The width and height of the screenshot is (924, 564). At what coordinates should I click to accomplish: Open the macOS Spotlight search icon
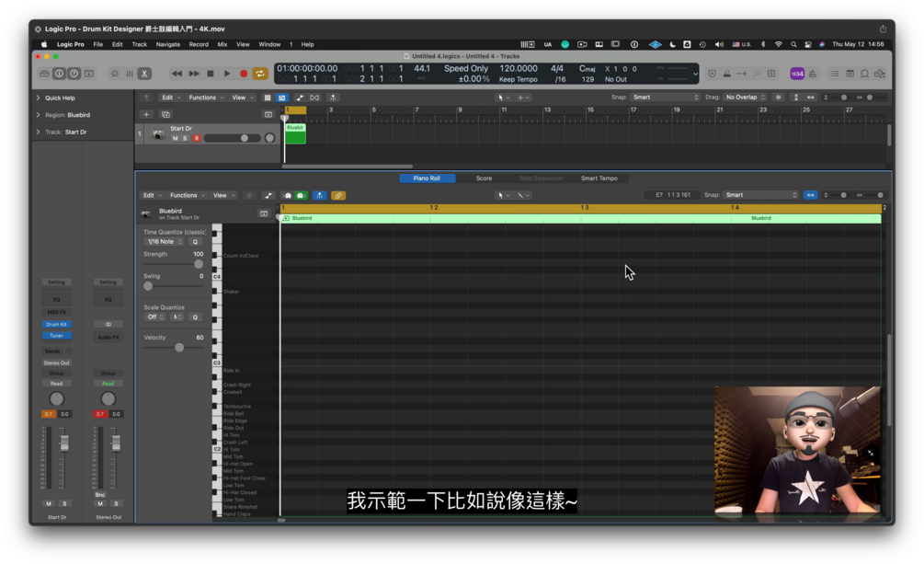(x=793, y=44)
